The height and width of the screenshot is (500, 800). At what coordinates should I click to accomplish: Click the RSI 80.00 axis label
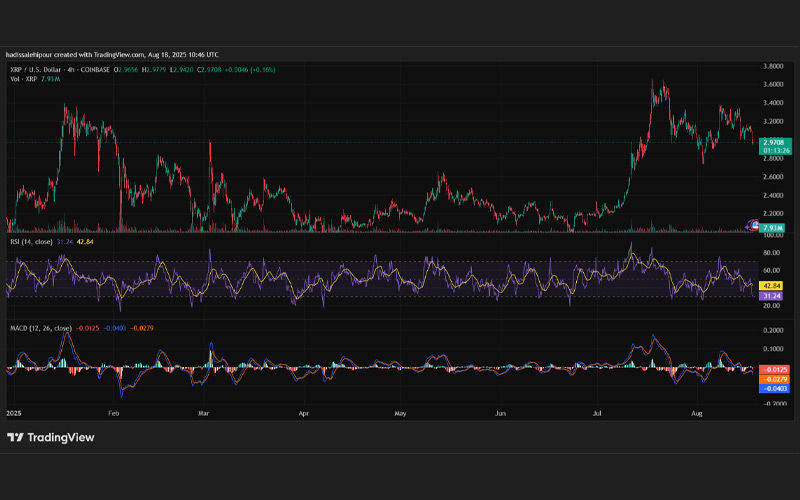point(771,253)
